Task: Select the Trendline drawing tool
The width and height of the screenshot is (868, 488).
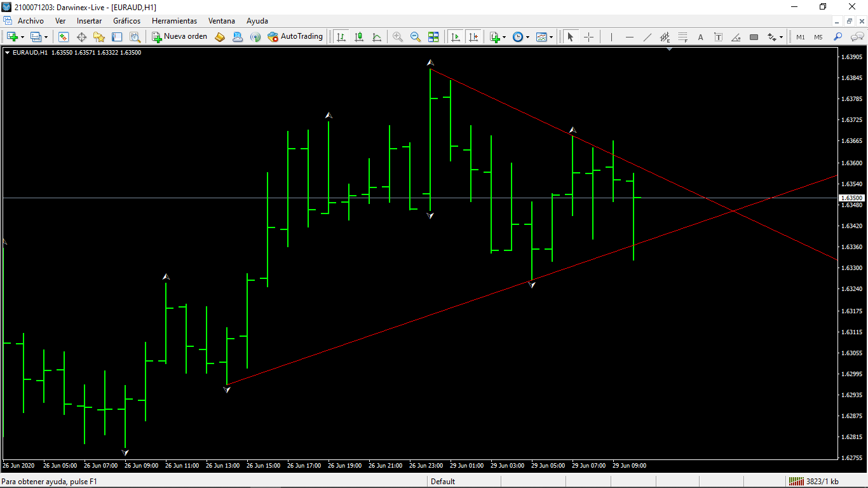Action: pos(648,37)
